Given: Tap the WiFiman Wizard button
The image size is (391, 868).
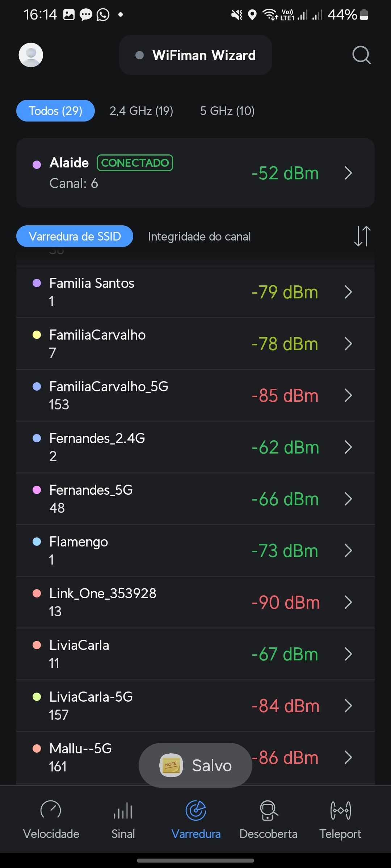Looking at the screenshot, I should click(195, 55).
